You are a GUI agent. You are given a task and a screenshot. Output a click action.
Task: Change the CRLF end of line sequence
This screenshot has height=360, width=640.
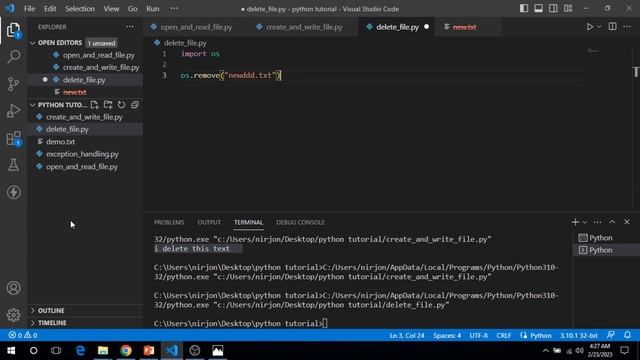coord(504,336)
